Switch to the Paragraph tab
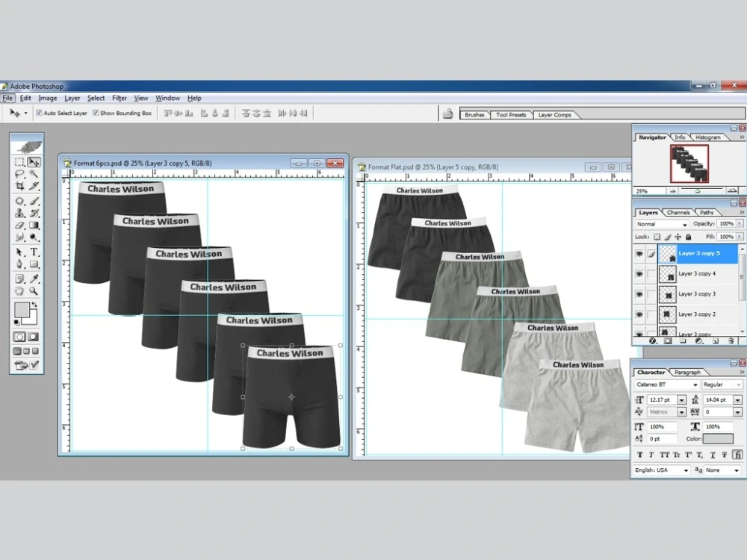Screen dimensions: 747x560 (687, 373)
